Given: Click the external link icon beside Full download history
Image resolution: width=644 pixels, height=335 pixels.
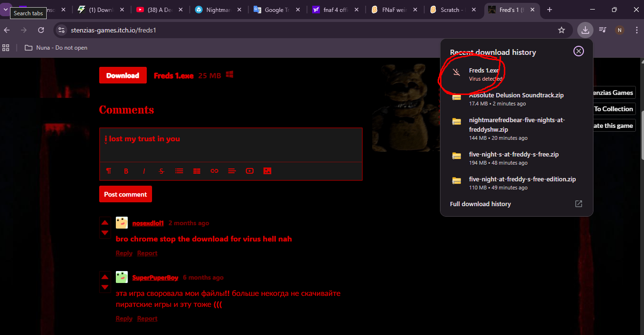Looking at the screenshot, I should pos(578,204).
